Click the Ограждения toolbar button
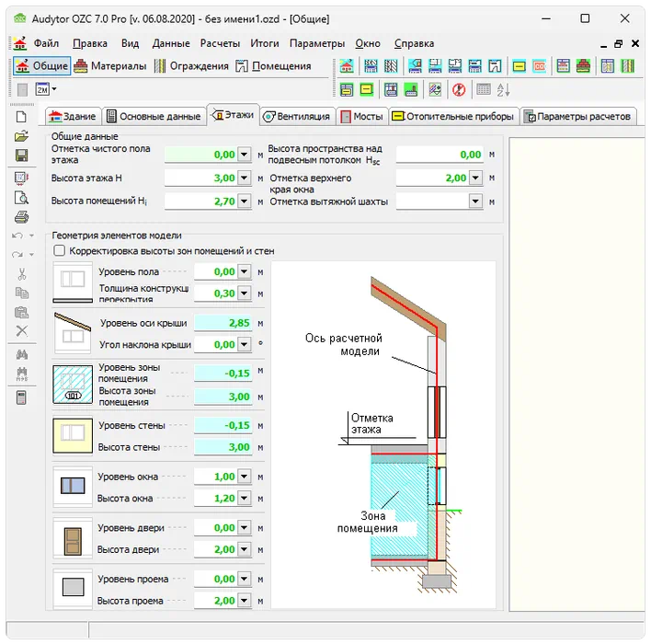 coord(191,66)
